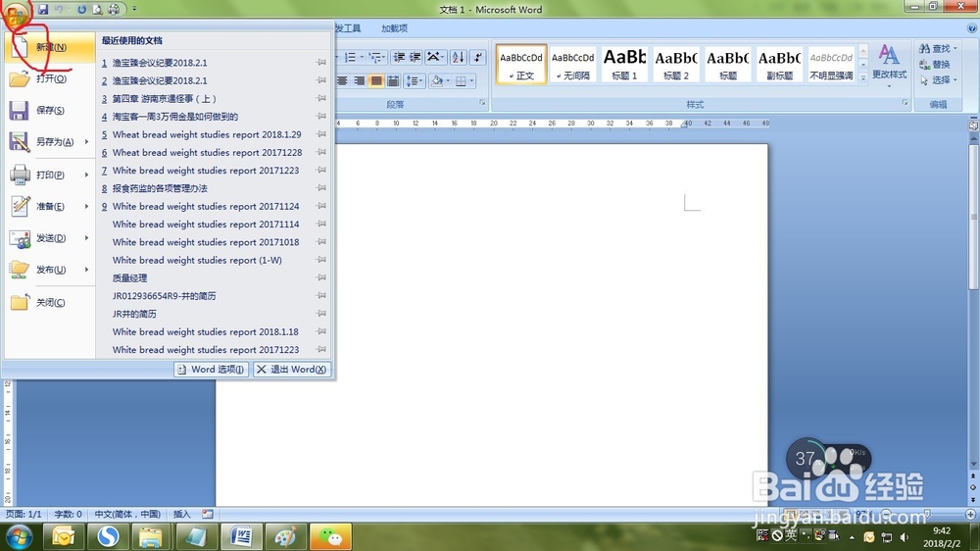The image size is (980, 551).
Task: Switch to the 加载项 ribbon tab
Action: click(x=394, y=28)
